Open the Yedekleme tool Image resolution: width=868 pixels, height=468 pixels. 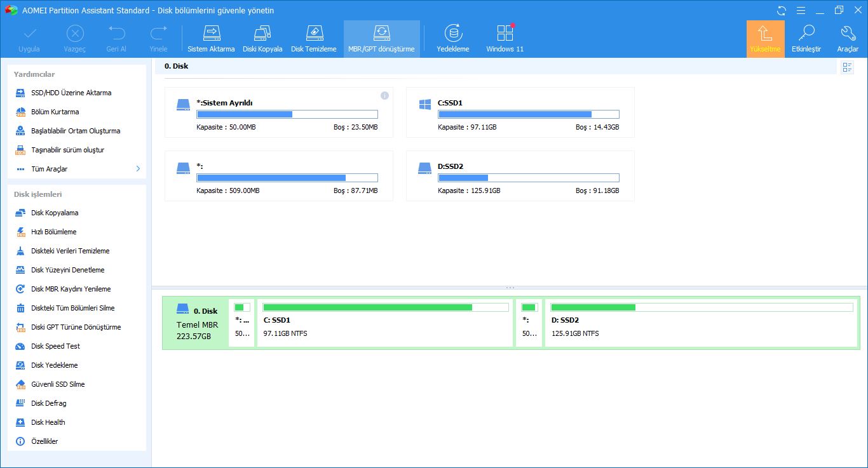click(x=453, y=39)
